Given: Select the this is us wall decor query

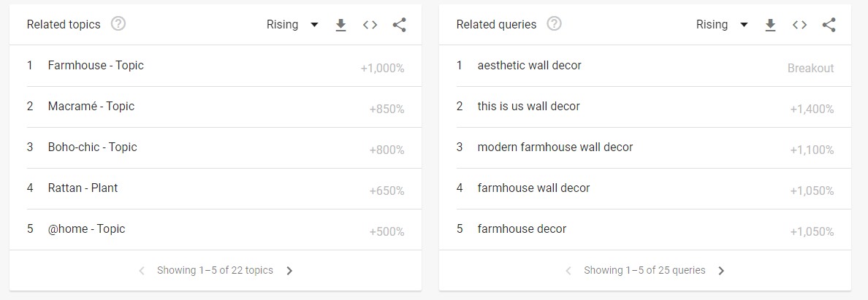Looking at the screenshot, I should click(x=528, y=107).
